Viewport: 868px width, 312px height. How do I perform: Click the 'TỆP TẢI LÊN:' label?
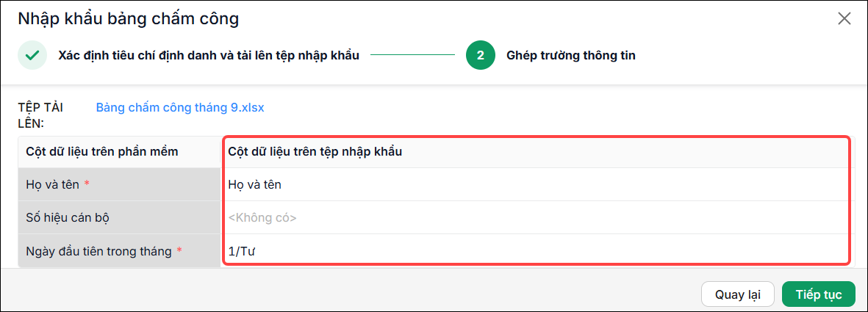(40, 115)
